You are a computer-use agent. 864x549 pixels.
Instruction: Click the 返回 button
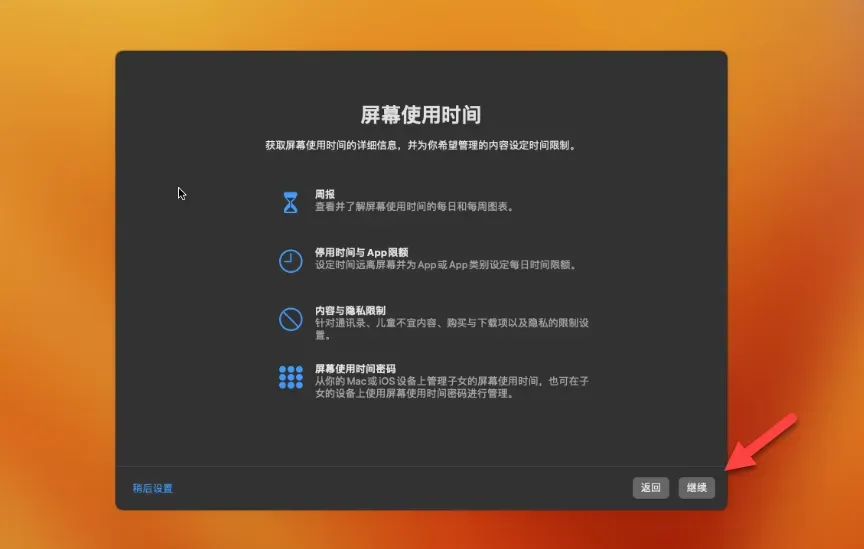click(651, 488)
